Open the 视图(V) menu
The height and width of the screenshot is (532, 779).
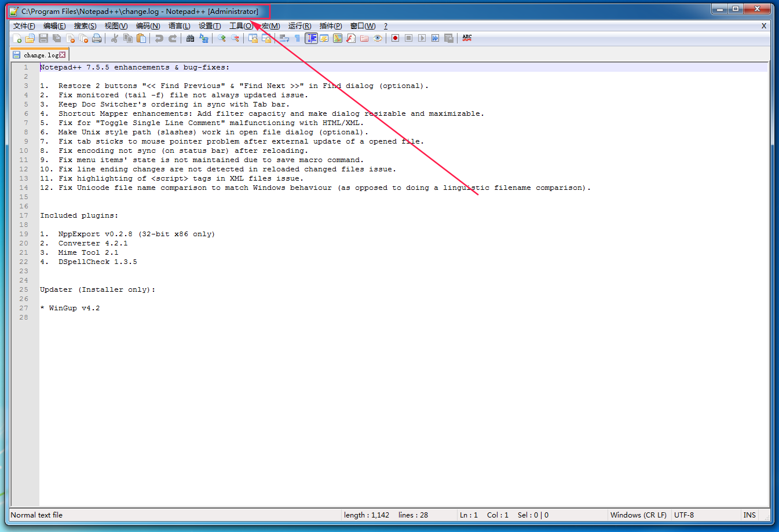tap(116, 26)
